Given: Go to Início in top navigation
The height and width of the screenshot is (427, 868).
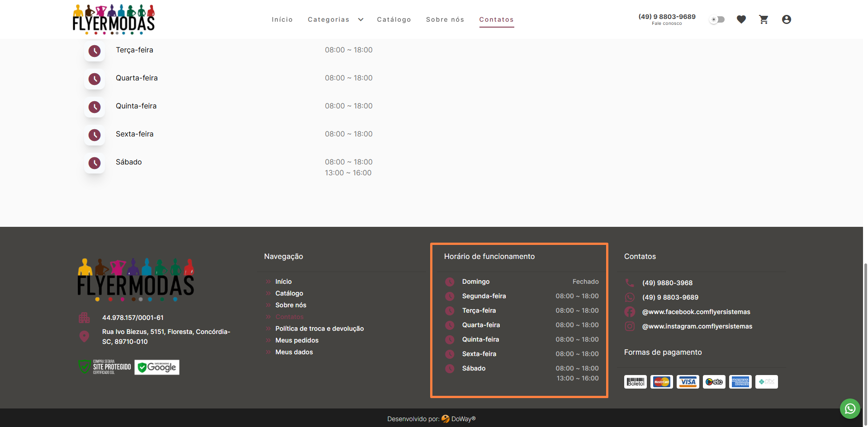Looking at the screenshot, I should coord(282,19).
